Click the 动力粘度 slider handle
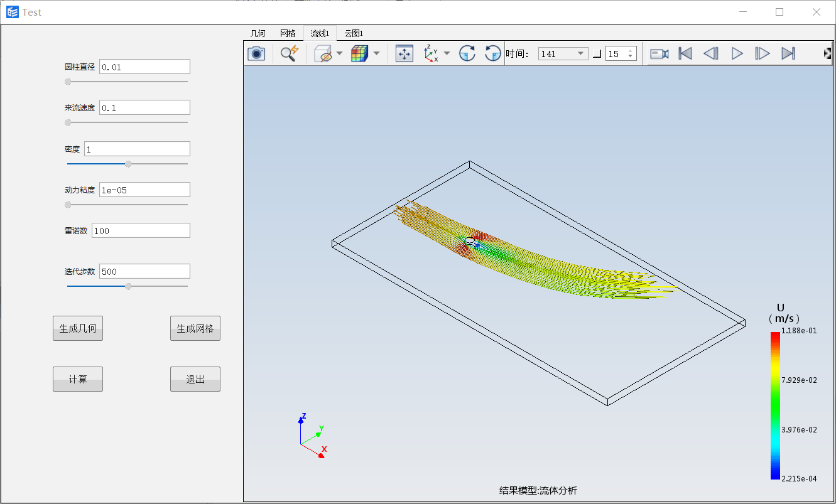Image resolution: width=836 pixels, height=504 pixels. [x=68, y=205]
